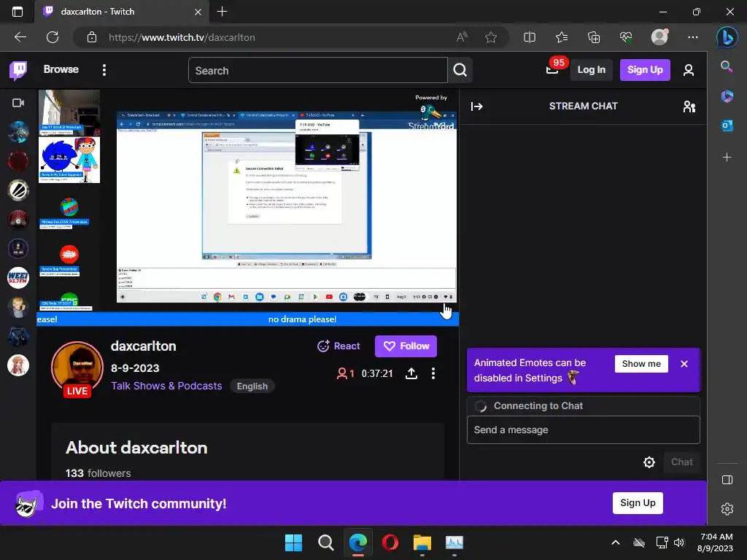Screen dimensions: 747x560
Task: Open the chat community users icon
Action: click(689, 106)
